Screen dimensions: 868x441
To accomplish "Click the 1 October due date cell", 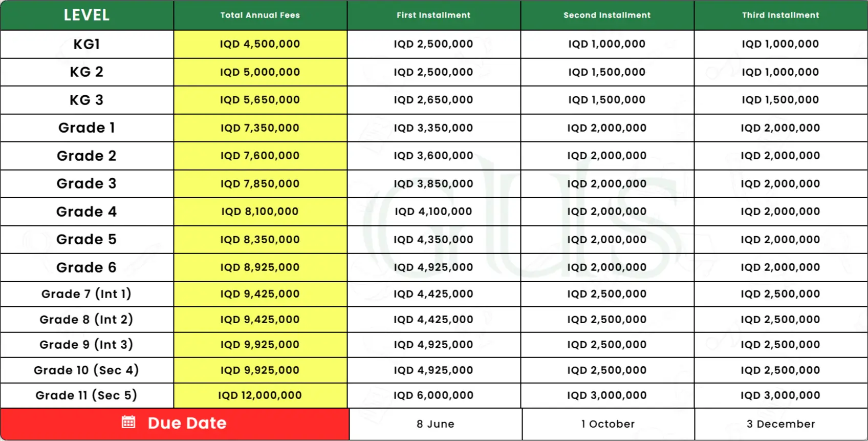I will pyautogui.click(x=607, y=424).
